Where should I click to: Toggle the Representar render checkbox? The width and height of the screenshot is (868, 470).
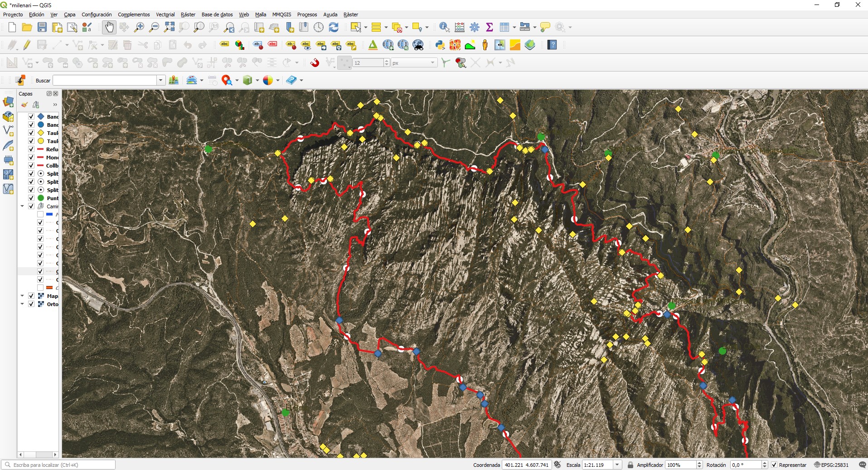pyautogui.click(x=774, y=465)
